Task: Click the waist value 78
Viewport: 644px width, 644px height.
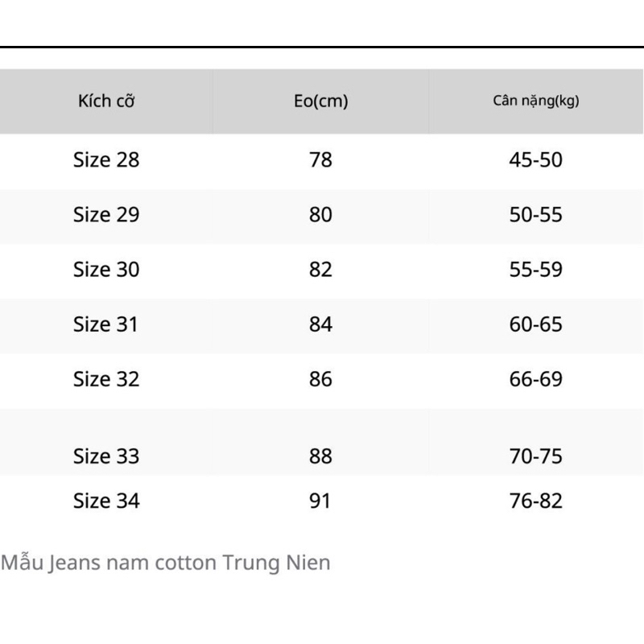Action: click(x=320, y=159)
